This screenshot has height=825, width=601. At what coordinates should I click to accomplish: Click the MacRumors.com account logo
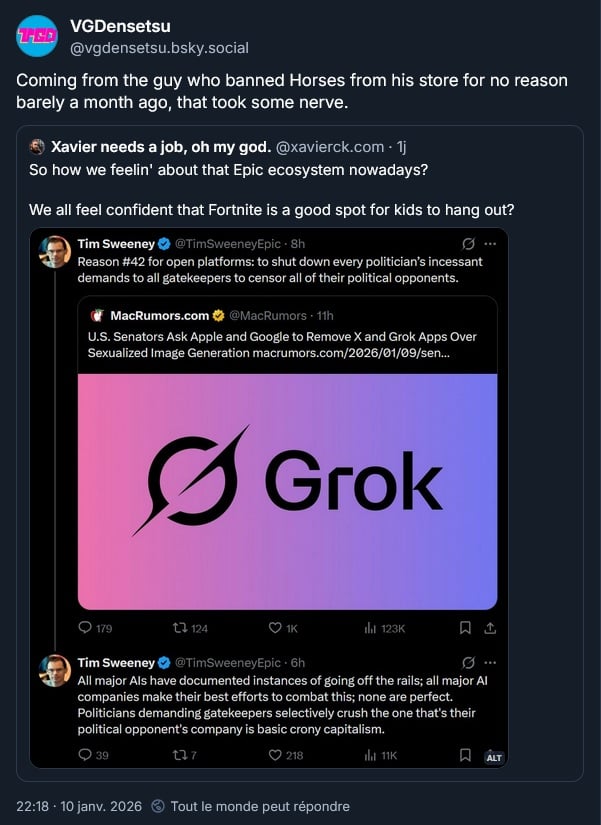pos(97,316)
